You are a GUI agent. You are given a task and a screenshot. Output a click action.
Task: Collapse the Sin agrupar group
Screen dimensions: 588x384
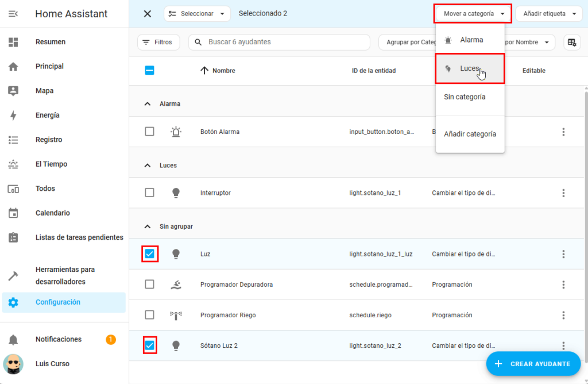coord(148,226)
